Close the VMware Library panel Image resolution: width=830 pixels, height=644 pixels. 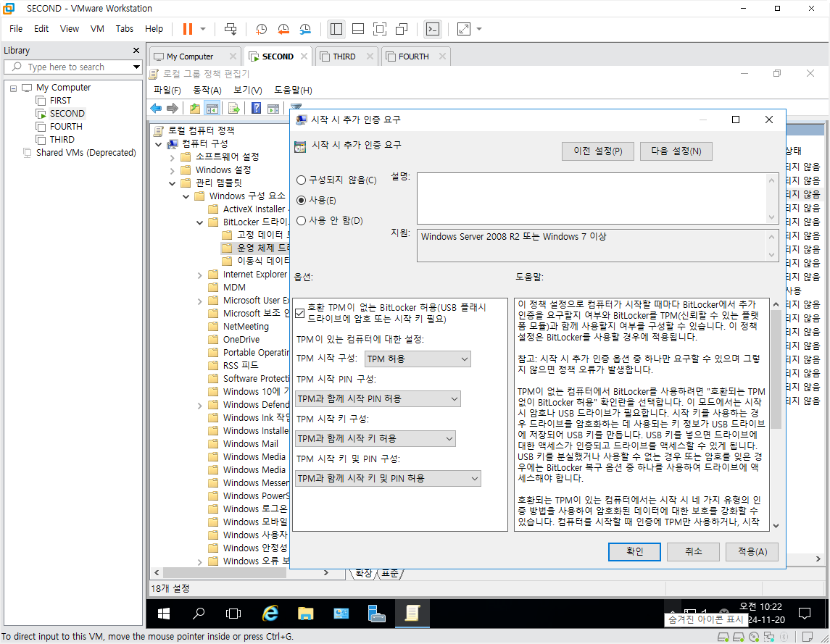(x=136, y=50)
